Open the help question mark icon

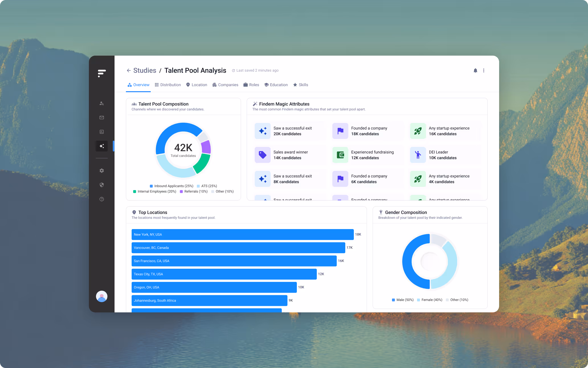(102, 199)
